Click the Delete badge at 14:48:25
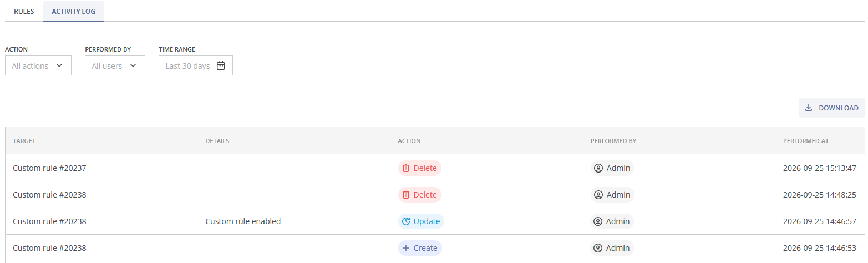Viewport: 868px width, 263px height. point(420,195)
